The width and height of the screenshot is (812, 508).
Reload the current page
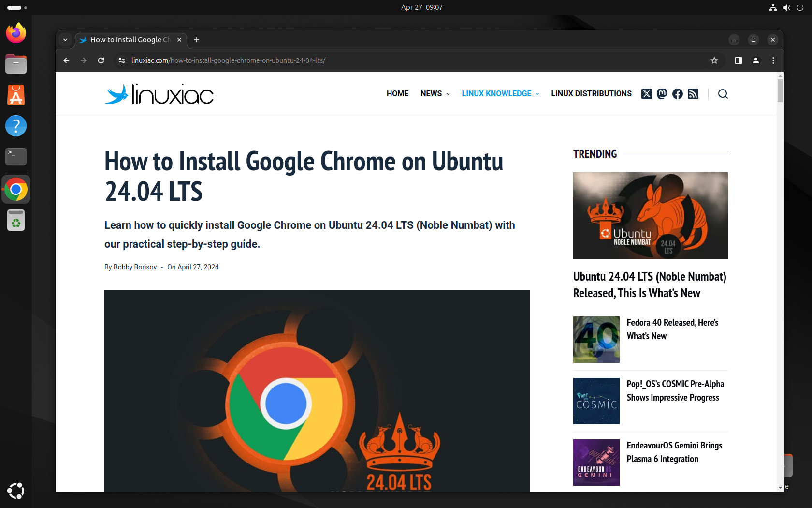tap(101, 60)
